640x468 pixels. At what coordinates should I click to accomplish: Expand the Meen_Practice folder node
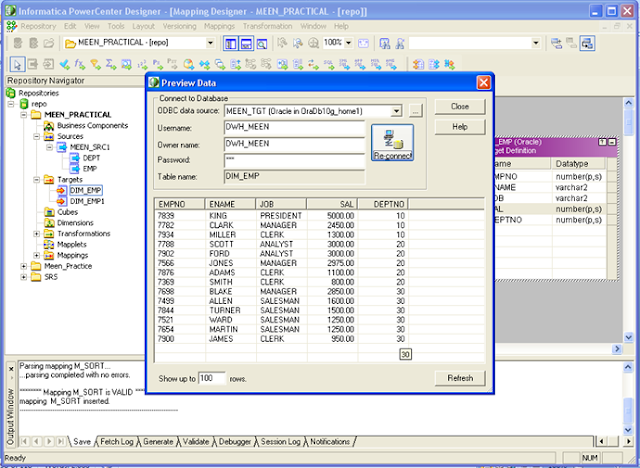[x=24, y=266]
